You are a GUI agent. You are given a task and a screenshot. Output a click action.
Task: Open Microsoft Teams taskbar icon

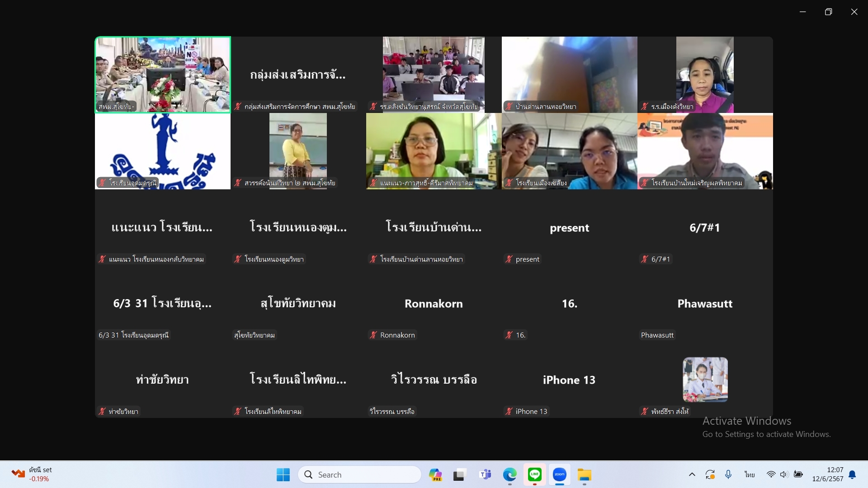tap(485, 474)
